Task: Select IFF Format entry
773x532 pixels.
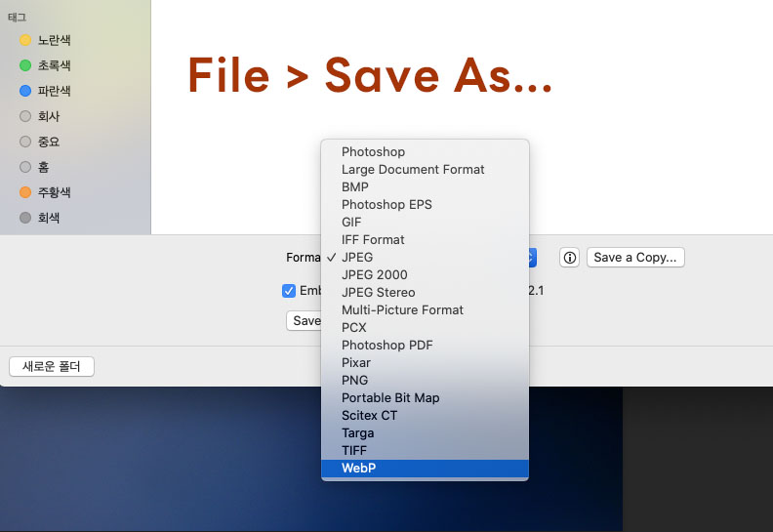Action: [425, 239]
